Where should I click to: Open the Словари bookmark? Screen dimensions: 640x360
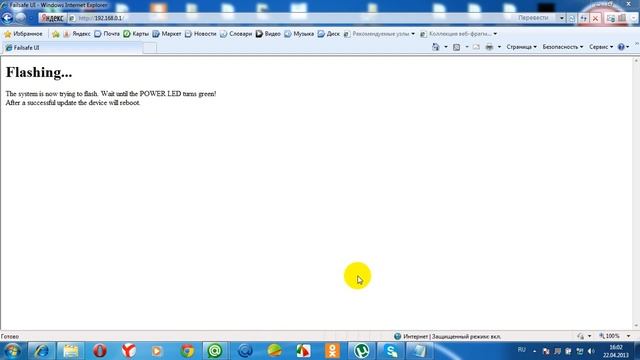(236, 34)
